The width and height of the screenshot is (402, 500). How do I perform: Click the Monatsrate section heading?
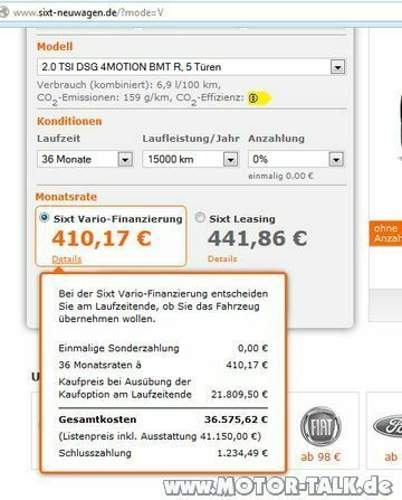tap(66, 197)
